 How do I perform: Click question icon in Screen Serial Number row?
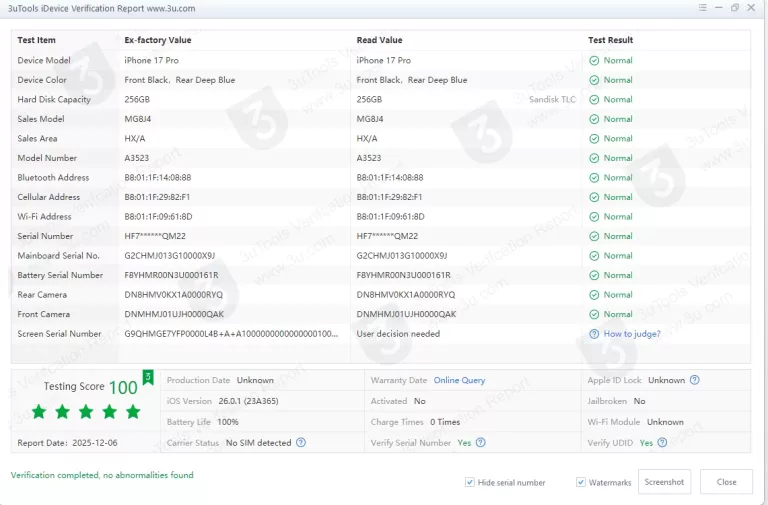click(594, 334)
